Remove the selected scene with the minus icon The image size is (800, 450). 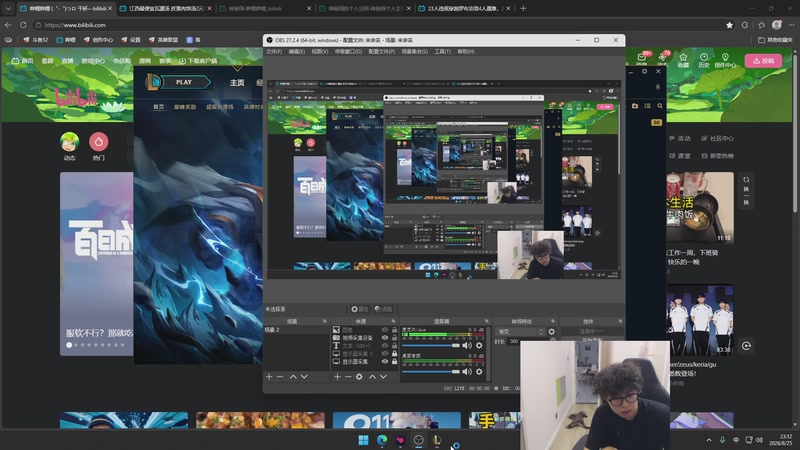280,377
